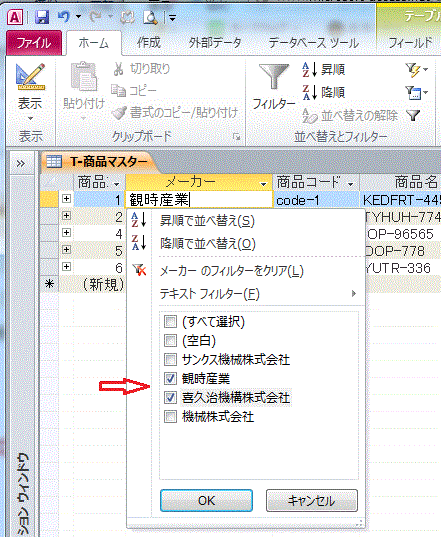Expand subdatasheet for record 6

coord(66,266)
